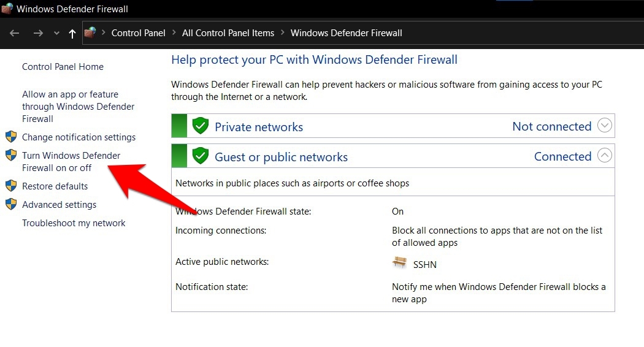
Task: Open Turn Windows Defender Firewall on or off
Action: tap(71, 161)
